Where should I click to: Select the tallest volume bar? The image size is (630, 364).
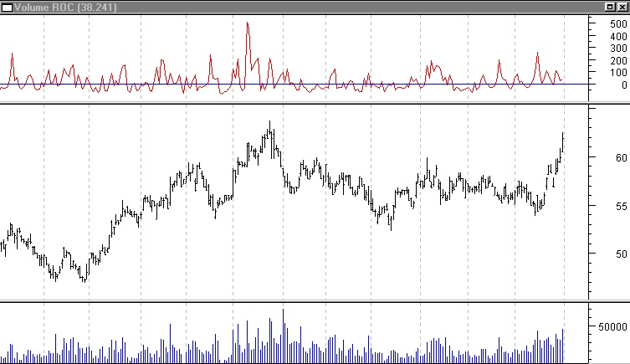[283, 336]
